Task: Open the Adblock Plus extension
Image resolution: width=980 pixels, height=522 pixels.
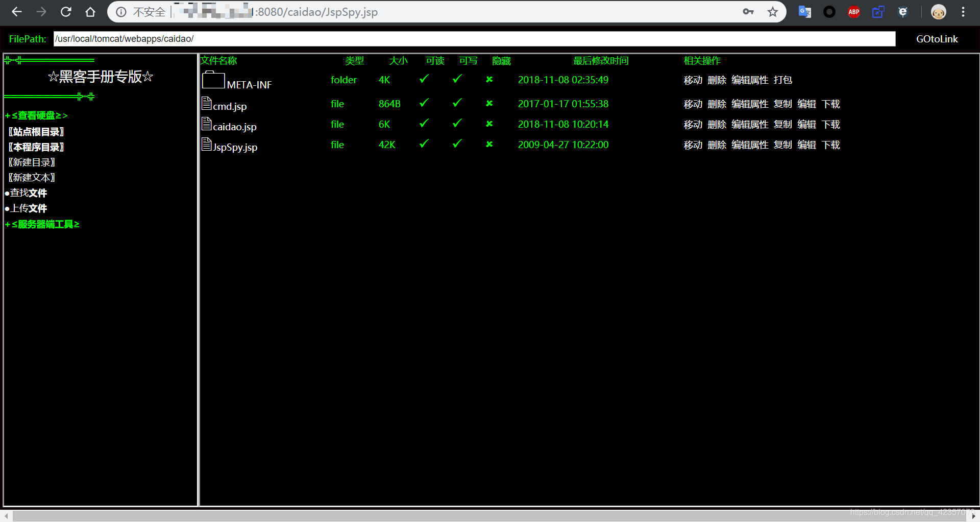Action: coord(854,12)
